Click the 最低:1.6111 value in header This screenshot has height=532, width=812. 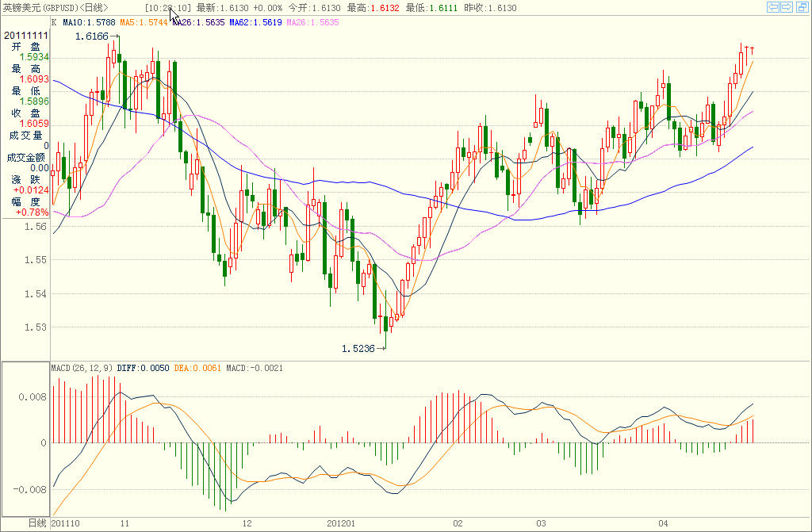(431, 8)
